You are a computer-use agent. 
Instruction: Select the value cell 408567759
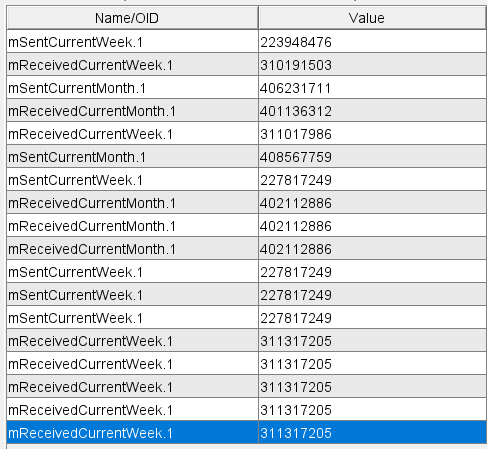click(x=372, y=157)
